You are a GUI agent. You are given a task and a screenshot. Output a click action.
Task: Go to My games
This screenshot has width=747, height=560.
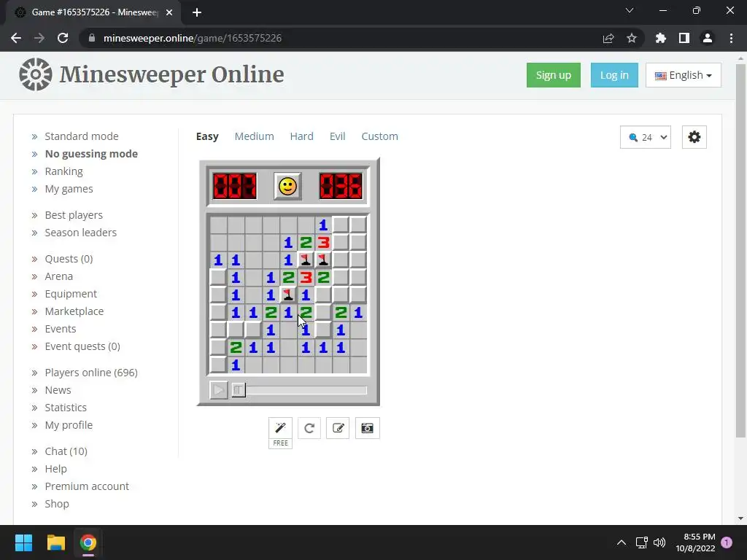69,189
